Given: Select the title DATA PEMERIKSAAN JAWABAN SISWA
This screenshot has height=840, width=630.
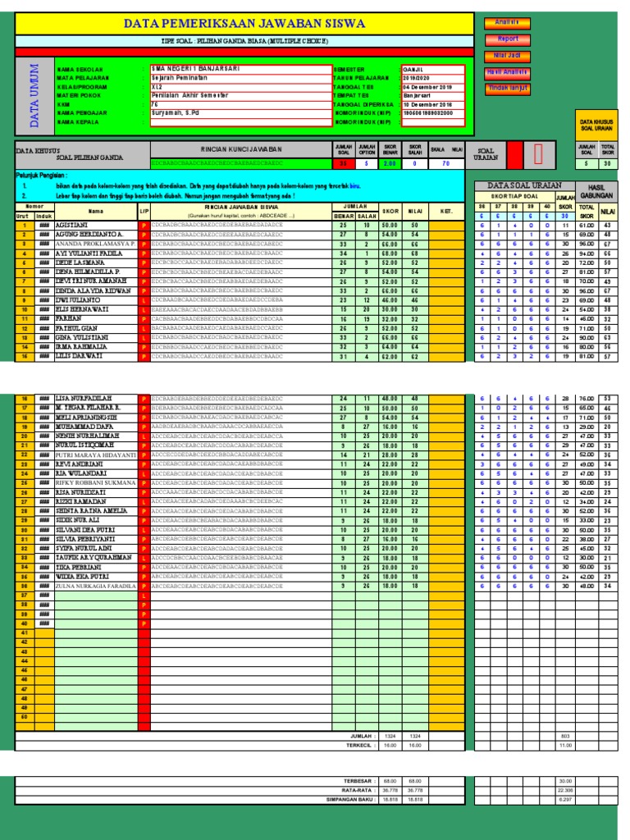Looking at the screenshot, I should (244, 24).
